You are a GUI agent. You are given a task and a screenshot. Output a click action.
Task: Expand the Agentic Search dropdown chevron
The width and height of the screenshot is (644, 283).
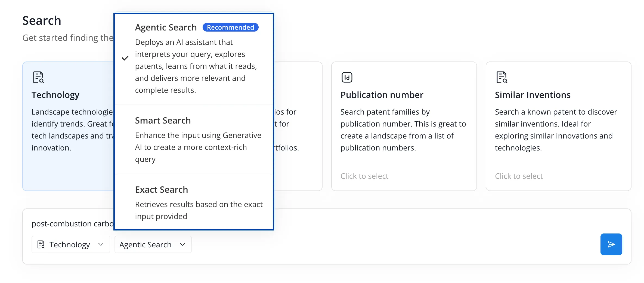click(182, 244)
